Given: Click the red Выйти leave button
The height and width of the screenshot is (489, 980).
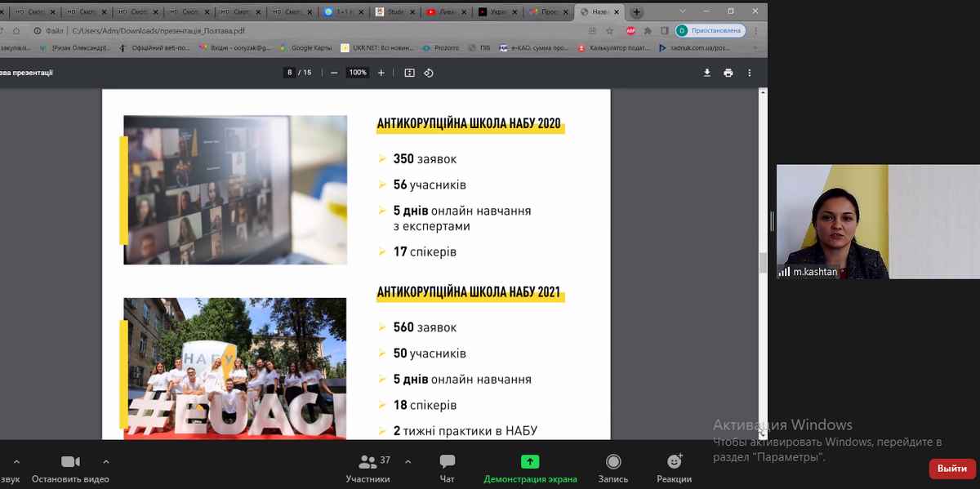Looking at the screenshot, I should [951, 469].
